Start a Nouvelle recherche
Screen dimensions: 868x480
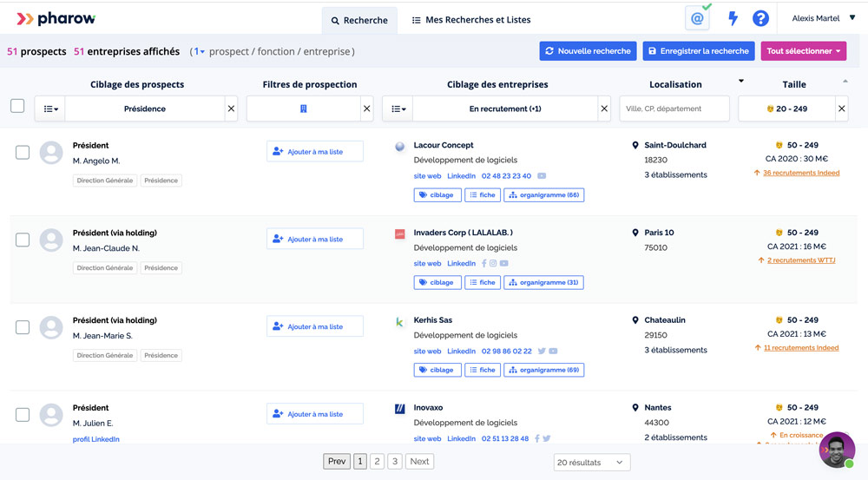[588, 51]
